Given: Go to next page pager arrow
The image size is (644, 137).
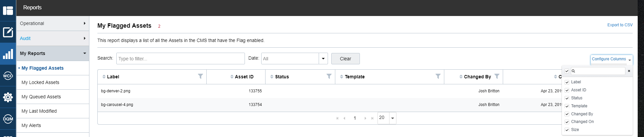Looking at the screenshot, I should pyautogui.click(x=365, y=118).
